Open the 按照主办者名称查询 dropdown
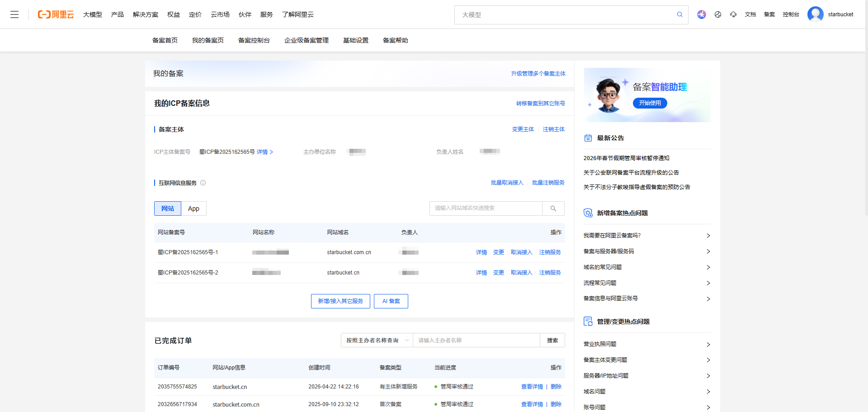The height and width of the screenshot is (412, 868). pos(377,341)
